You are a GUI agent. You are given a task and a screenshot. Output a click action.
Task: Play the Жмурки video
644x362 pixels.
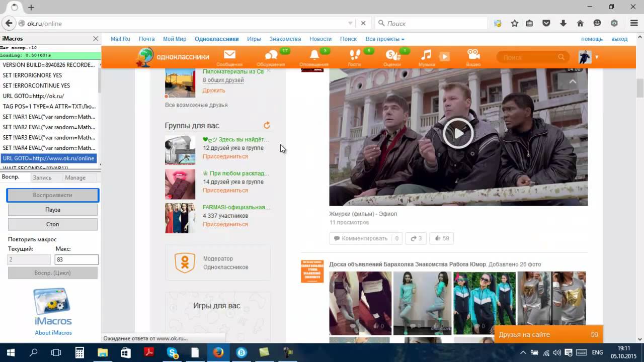458,133
